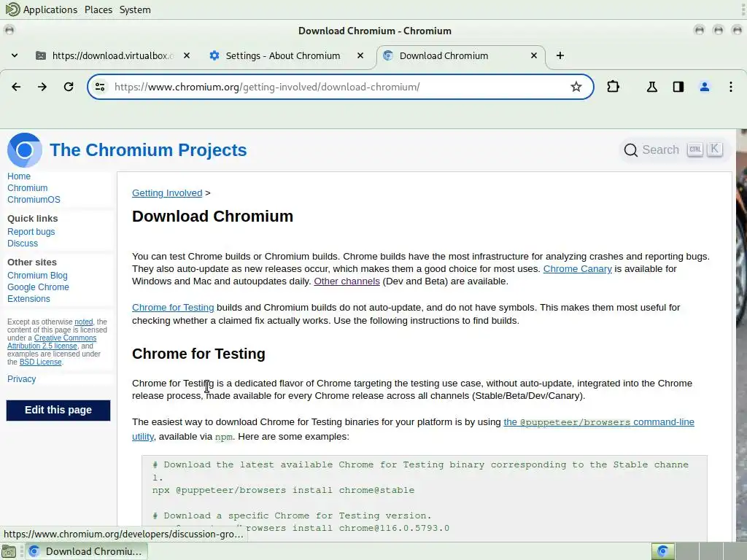Click the Edit this page button
Screen dimensions: 747x560
pyautogui.click(x=58, y=410)
